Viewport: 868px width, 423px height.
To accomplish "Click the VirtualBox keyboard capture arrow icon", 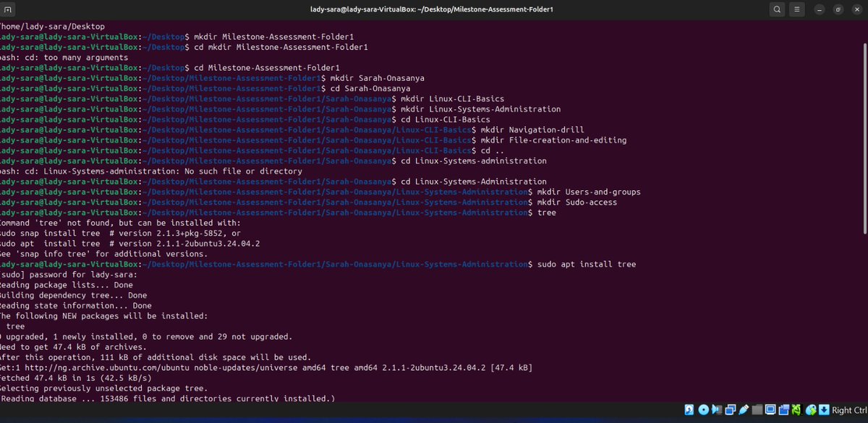I will click(x=823, y=410).
